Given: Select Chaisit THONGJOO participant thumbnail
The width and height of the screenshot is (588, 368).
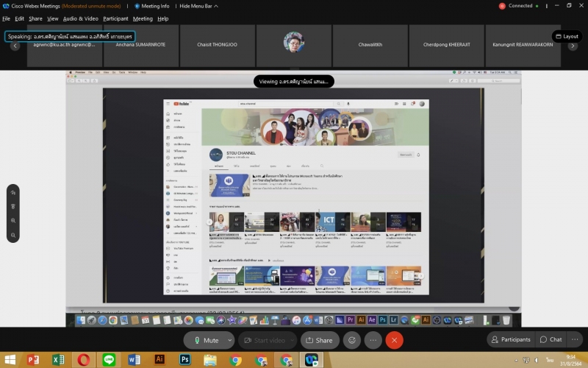Looking at the screenshot, I should (217, 44).
